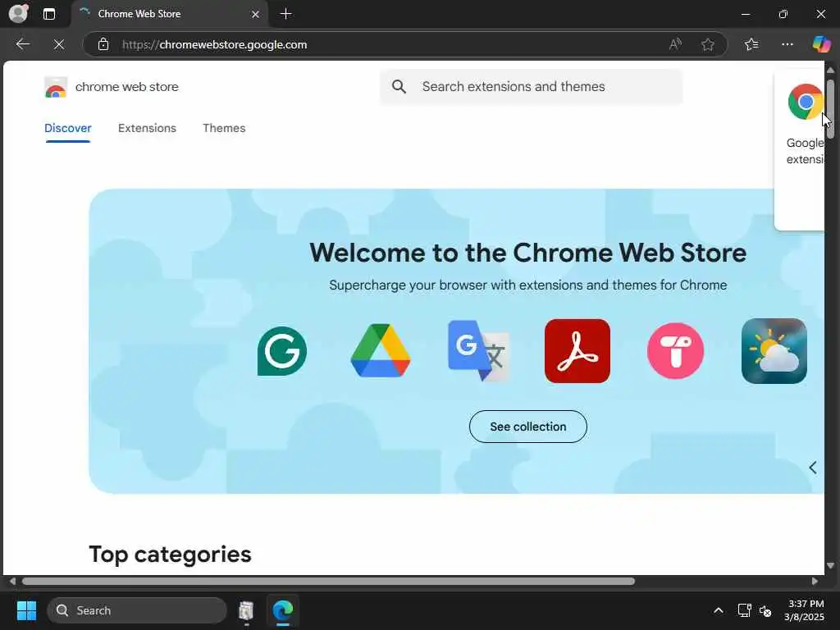The image size is (840, 630).
Task: Open the tab actions menu icon
Action: coord(48,14)
